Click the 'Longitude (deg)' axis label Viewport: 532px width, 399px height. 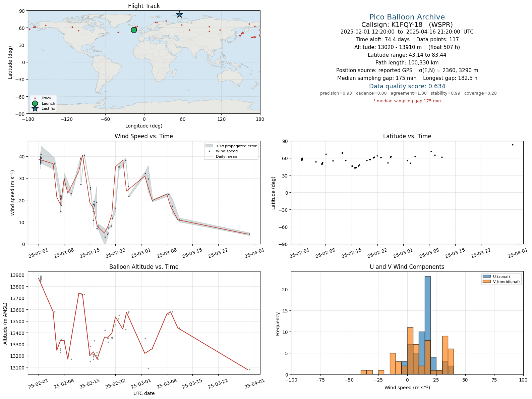click(x=144, y=126)
